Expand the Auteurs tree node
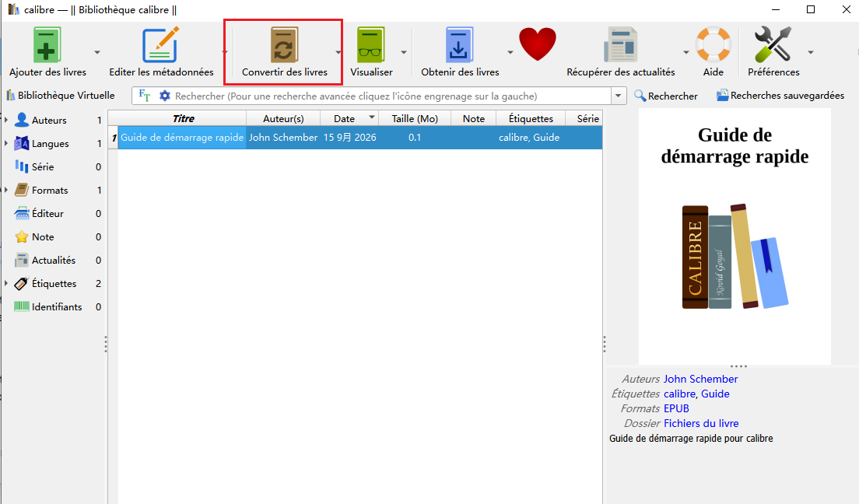Viewport: 859px width, 504px height. pos(6,120)
